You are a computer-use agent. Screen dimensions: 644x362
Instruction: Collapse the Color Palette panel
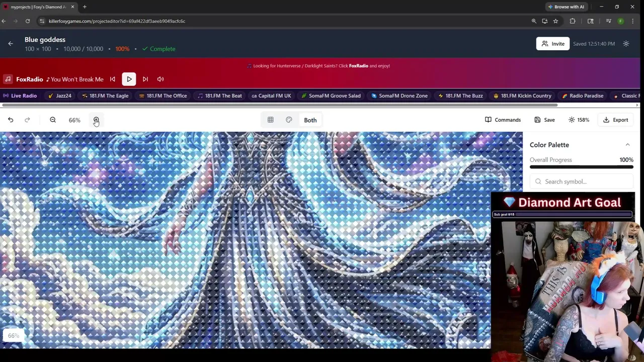(627, 145)
